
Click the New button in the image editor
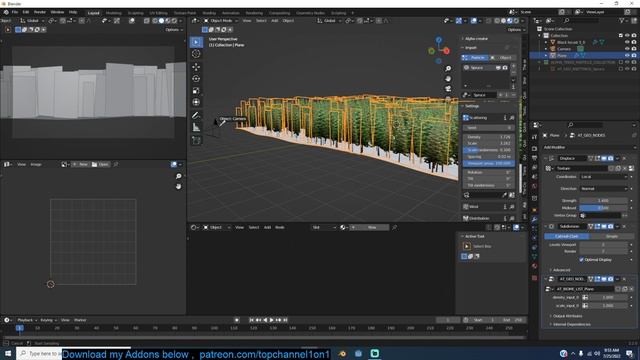80,164
